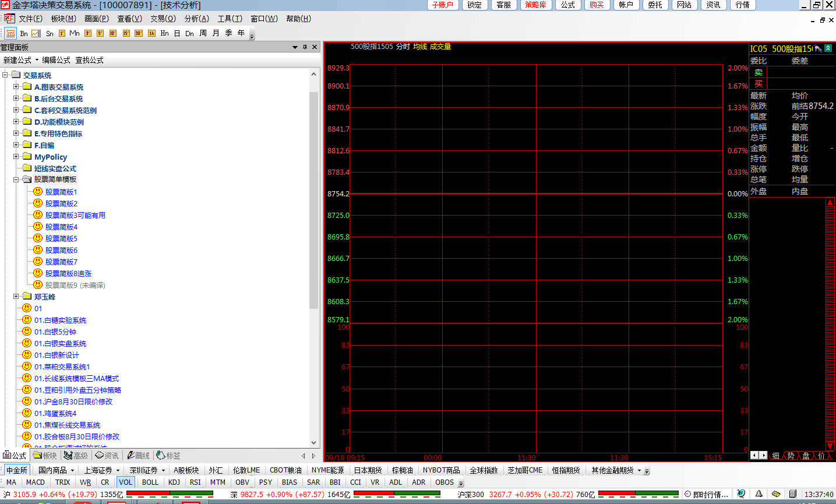The height and width of the screenshot is (504, 836).
Task: Switch to 3-minute period icon
Action: [x=88, y=33]
